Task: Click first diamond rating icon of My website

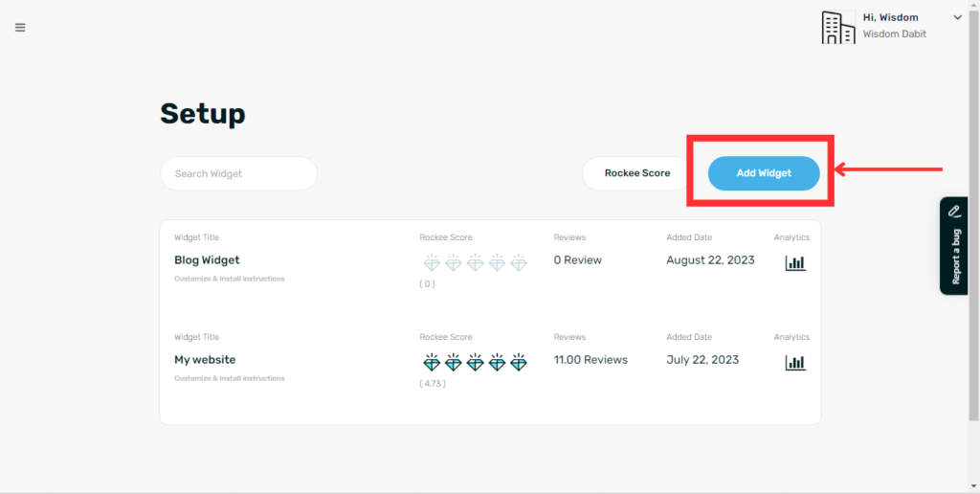Action: click(x=432, y=362)
